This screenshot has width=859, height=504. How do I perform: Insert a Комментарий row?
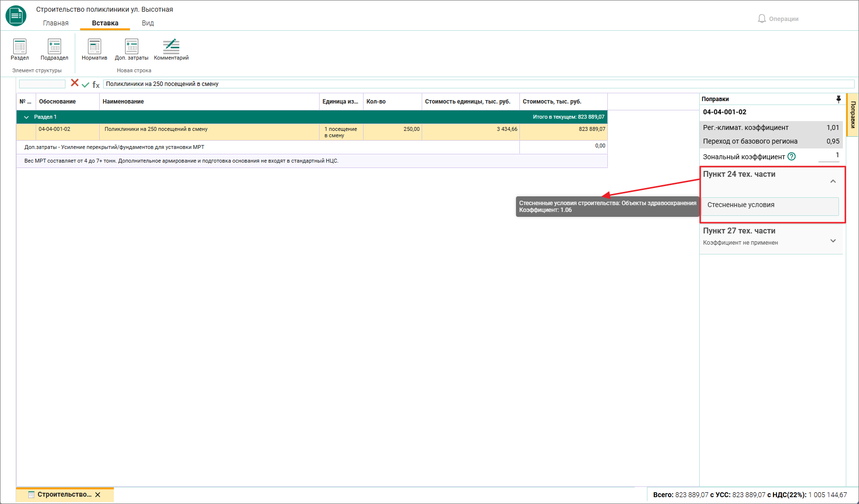point(171,50)
